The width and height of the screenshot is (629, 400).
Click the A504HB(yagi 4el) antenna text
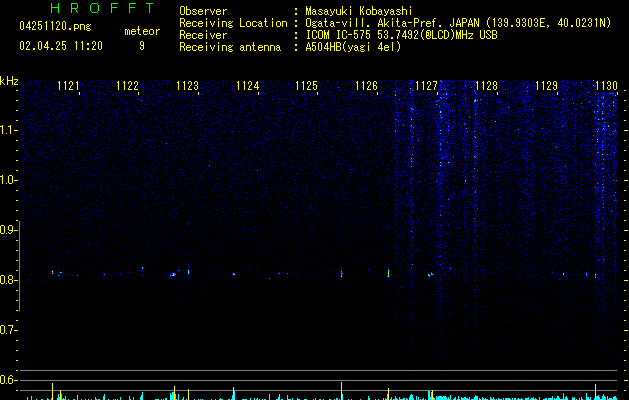(353, 47)
